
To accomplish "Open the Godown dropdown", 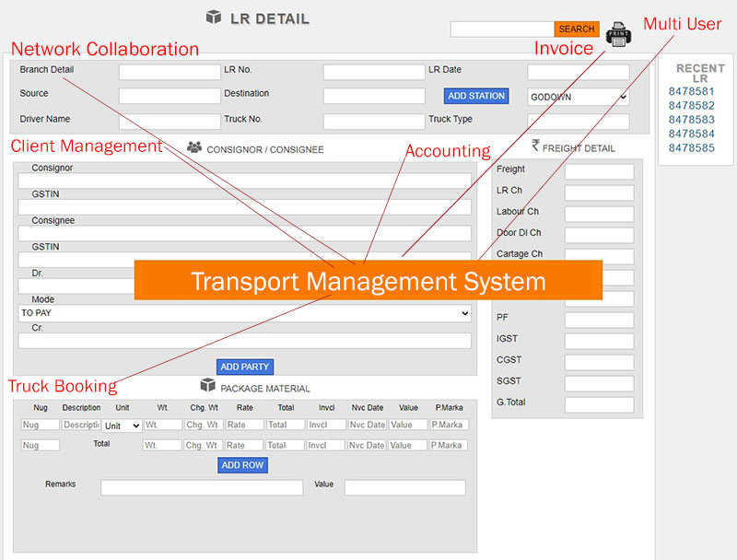I will click(578, 97).
